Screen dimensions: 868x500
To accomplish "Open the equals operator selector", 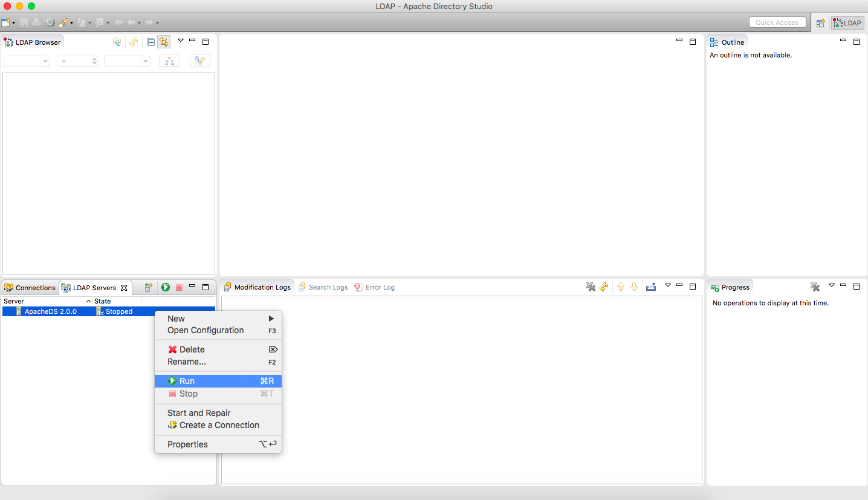I will click(78, 61).
